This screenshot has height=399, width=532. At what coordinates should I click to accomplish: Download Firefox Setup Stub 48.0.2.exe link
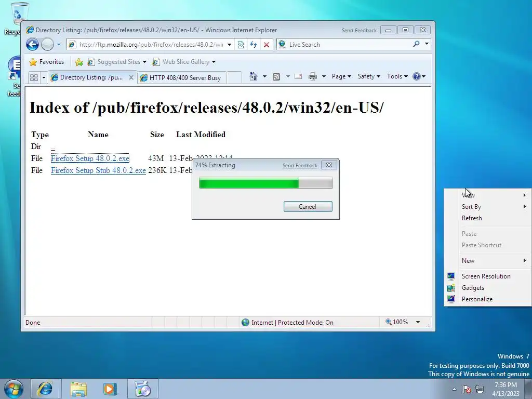coord(98,170)
